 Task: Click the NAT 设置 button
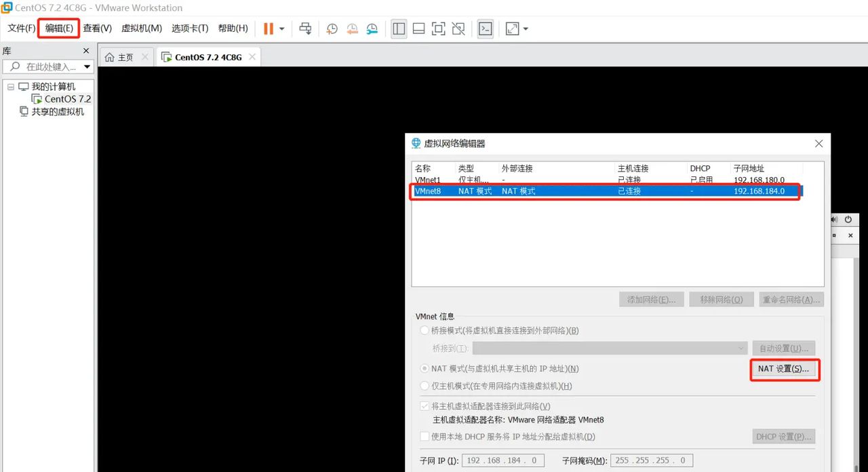[784, 368]
